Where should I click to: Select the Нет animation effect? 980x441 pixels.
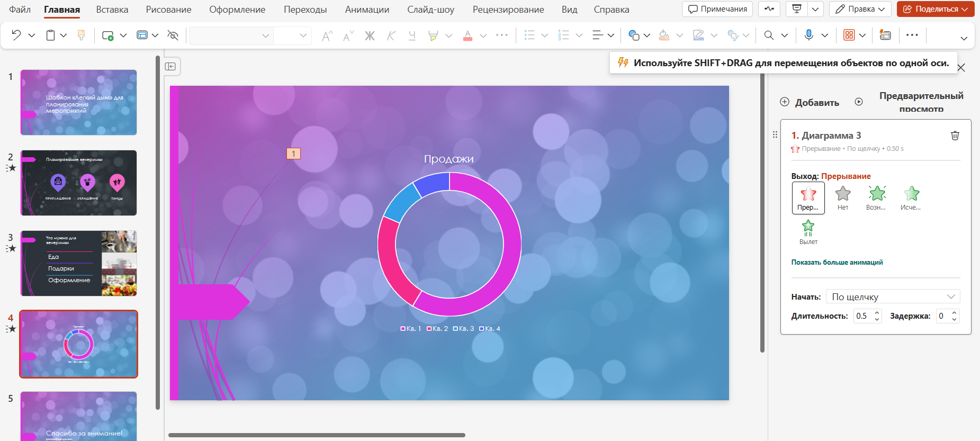pyautogui.click(x=842, y=198)
